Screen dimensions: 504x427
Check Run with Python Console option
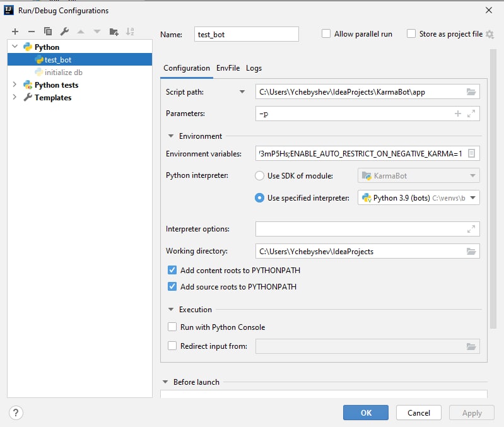[x=172, y=327]
